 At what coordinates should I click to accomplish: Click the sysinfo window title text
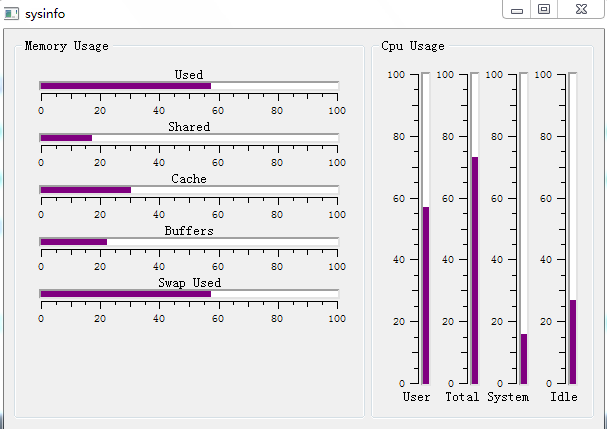coord(46,12)
